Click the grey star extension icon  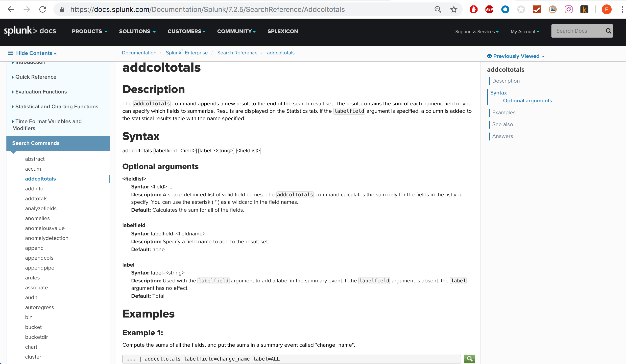pyautogui.click(x=521, y=9)
